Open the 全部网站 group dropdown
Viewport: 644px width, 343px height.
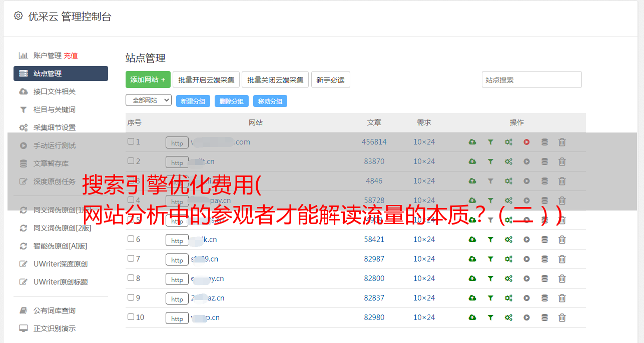149,100
